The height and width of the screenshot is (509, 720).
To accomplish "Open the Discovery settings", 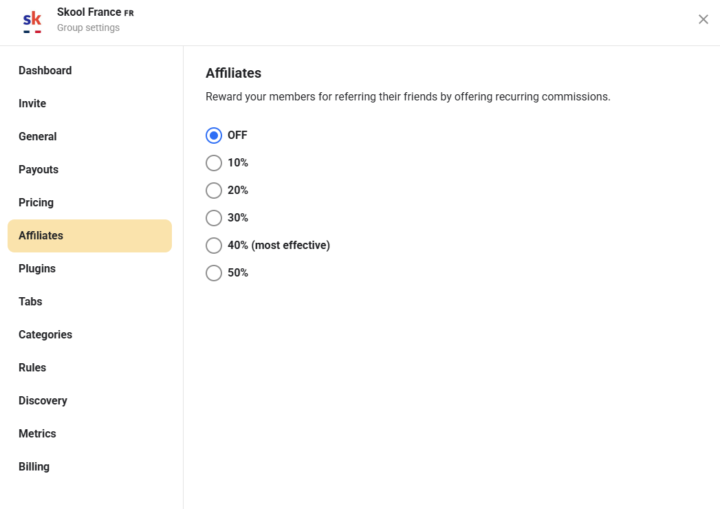I will point(43,401).
